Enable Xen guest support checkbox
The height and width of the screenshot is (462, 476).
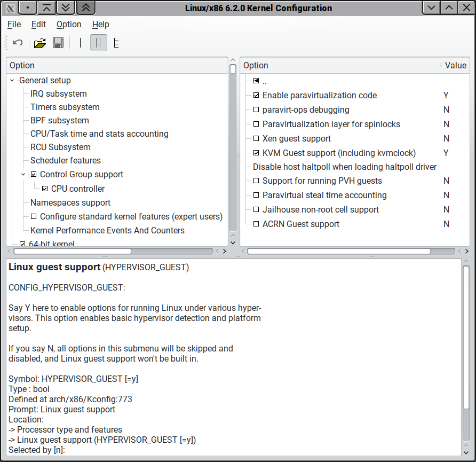click(256, 139)
